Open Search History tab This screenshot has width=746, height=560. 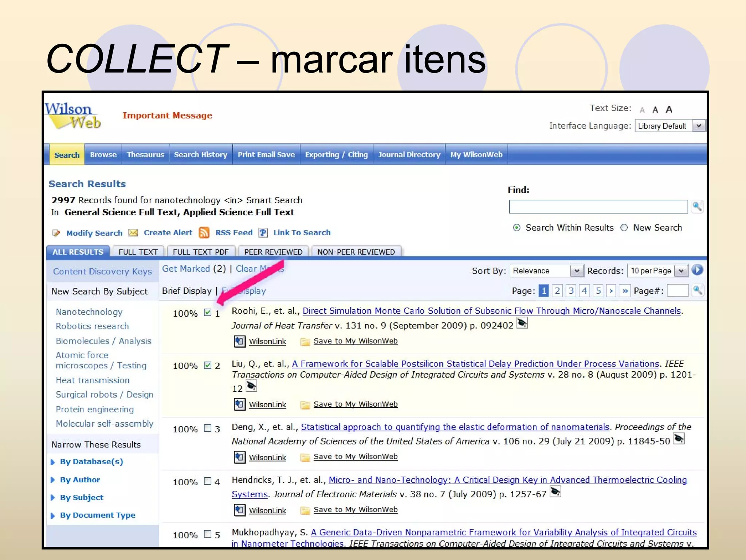[x=201, y=154]
